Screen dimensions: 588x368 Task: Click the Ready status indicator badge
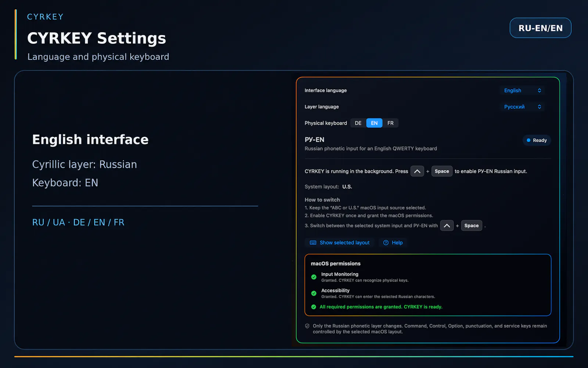pos(537,140)
